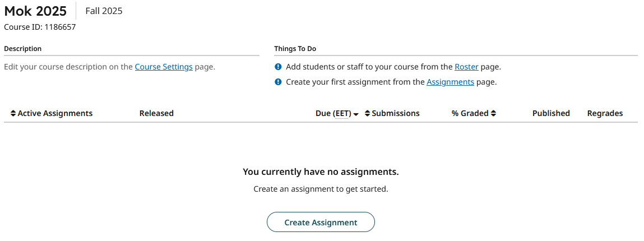Click the sort arrows beside Active Assignments
The image size is (644, 241).
pos(13,113)
